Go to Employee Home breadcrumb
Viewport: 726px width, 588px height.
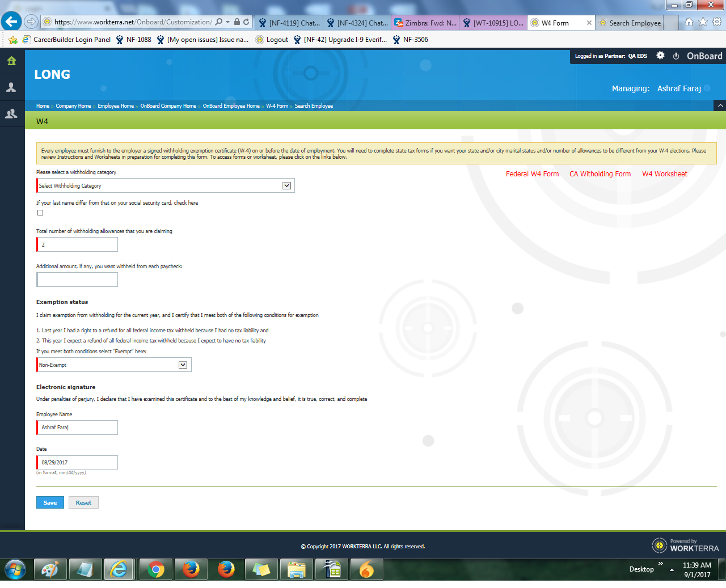(x=116, y=106)
